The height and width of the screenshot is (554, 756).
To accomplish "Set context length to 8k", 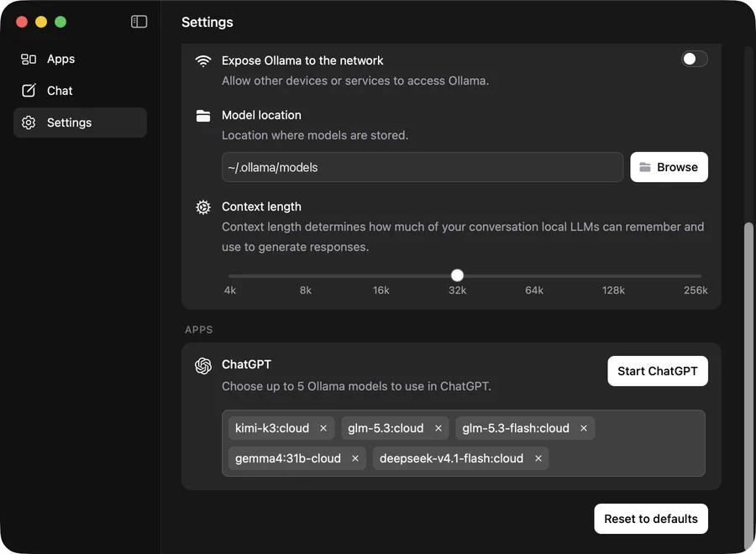I will click(306, 290).
